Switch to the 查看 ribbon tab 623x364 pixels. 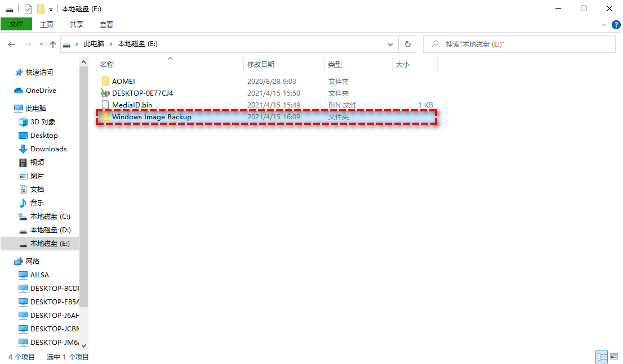click(106, 24)
